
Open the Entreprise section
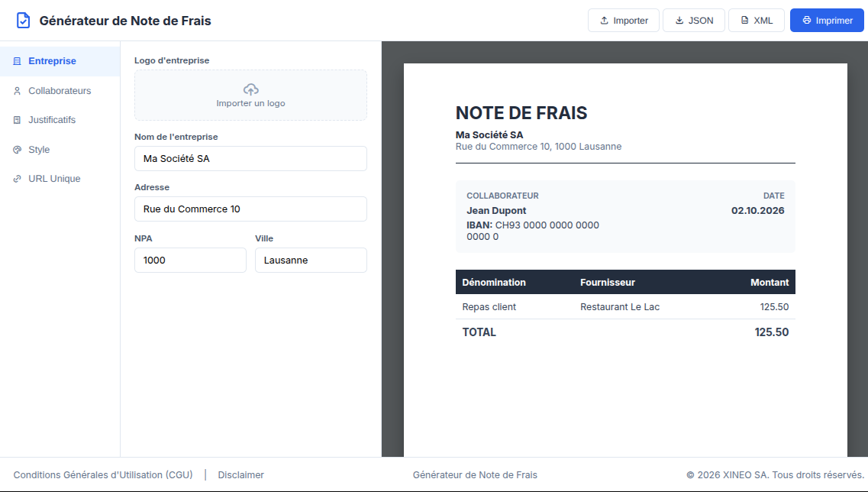[60, 61]
